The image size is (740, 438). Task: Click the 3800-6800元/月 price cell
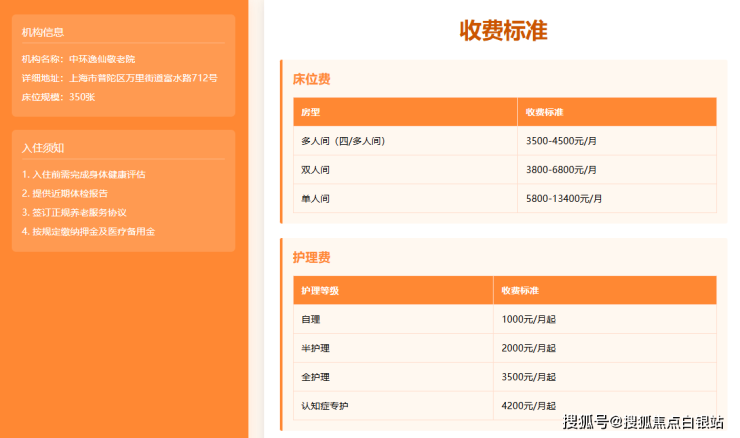617,170
